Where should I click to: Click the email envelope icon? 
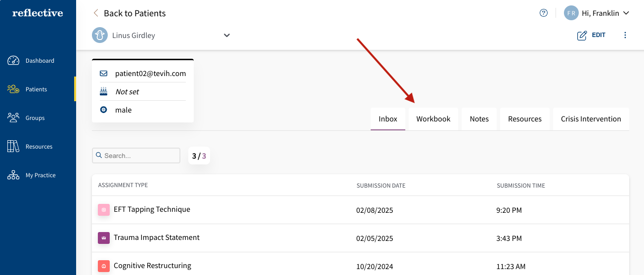coord(103,74)
